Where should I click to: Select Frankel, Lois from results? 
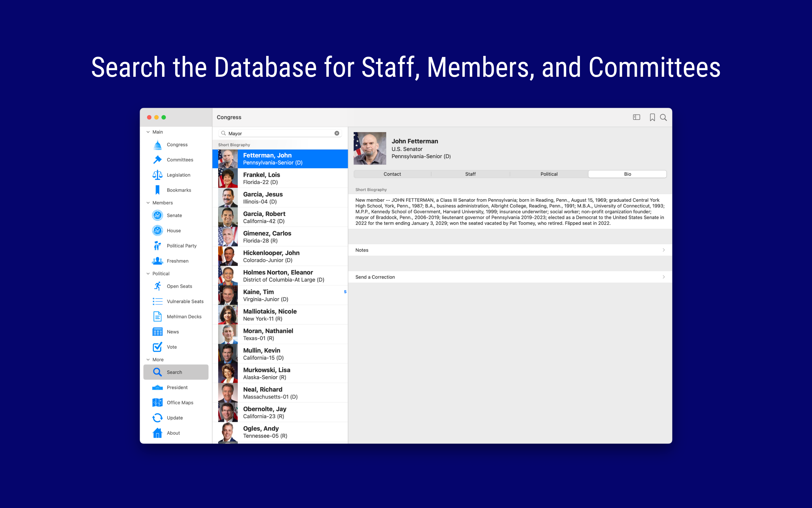280,178
